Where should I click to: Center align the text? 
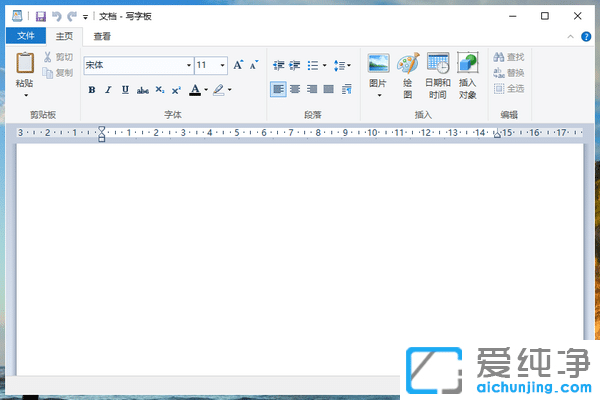(295, 89)
